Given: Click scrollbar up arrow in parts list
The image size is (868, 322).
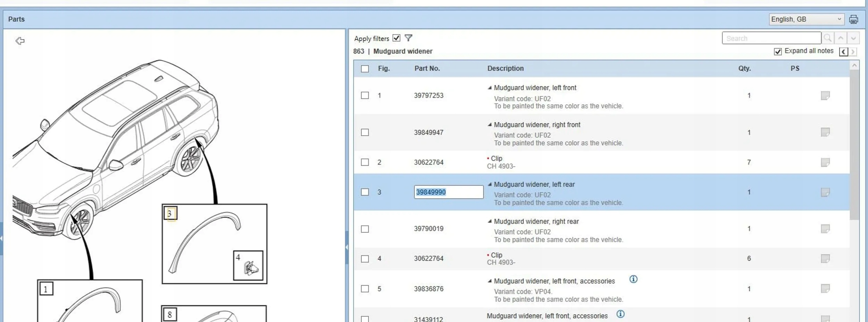Looking at the screenshot, I should pyautogui.click(x=854, y=65).
